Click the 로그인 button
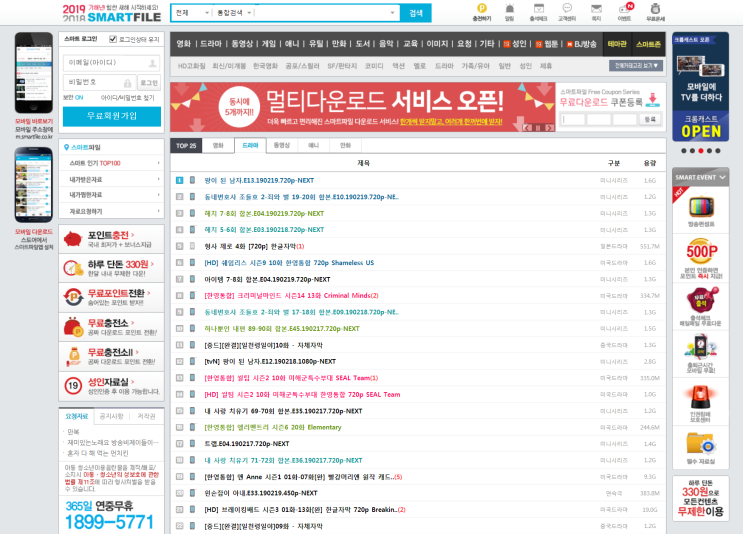Viewport: 743px width, 534px height. tap(149, 83)
